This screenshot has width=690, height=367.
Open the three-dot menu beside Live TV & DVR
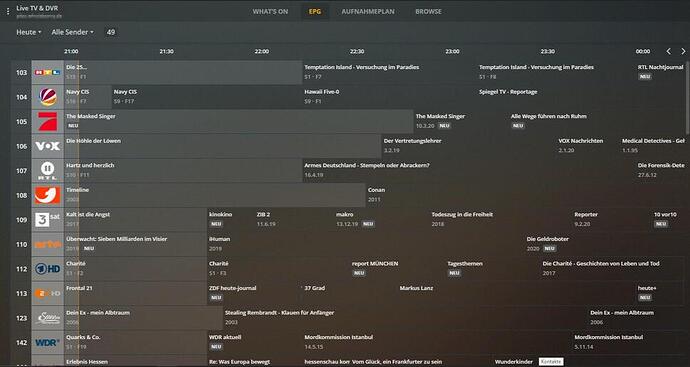click(x=8, y=11)
